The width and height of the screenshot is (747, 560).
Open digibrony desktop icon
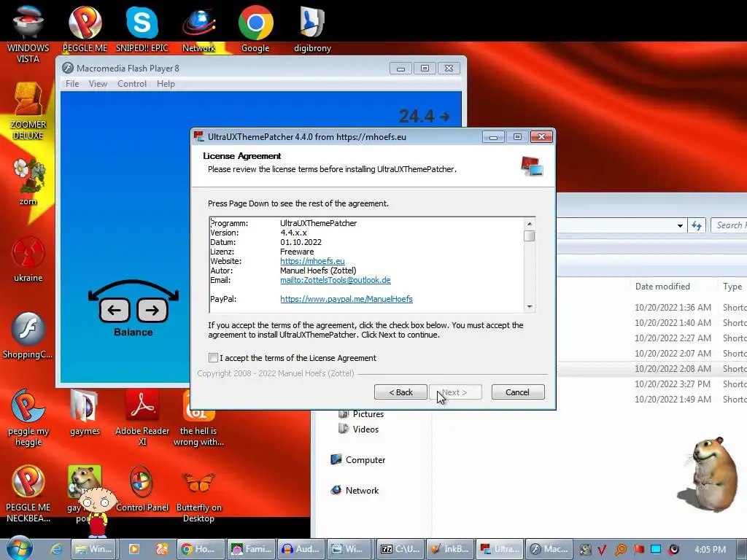point(312,28)
